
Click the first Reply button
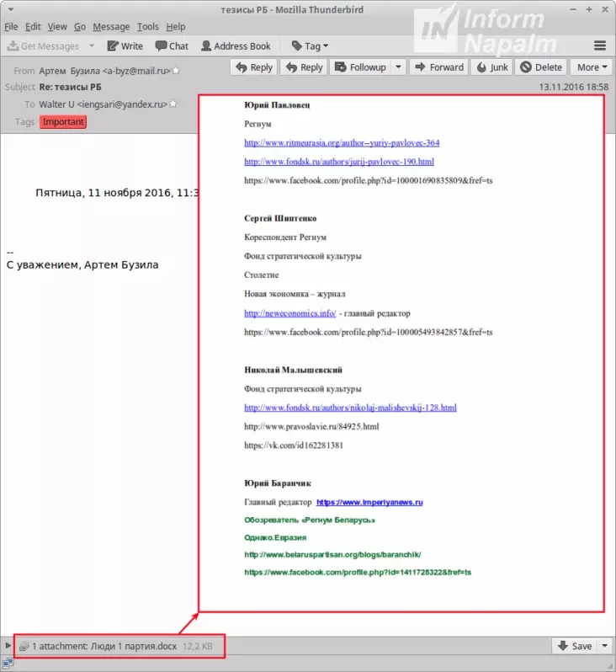(x=254, y=67)
